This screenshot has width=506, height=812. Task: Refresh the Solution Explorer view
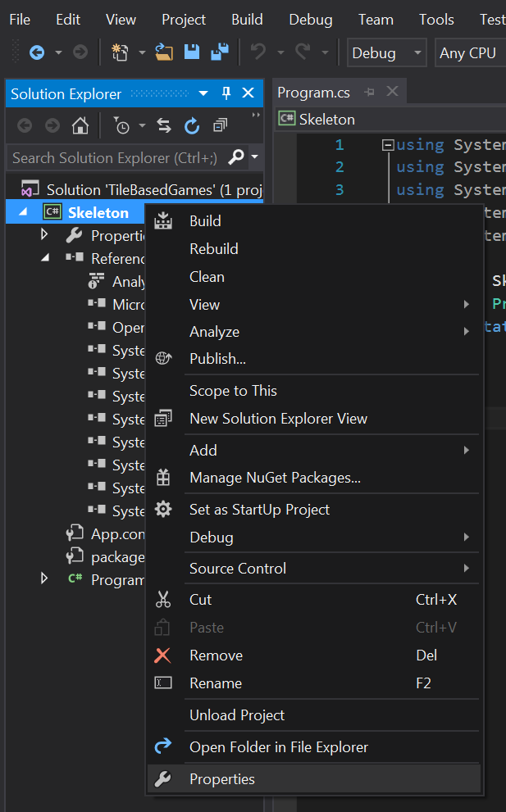(192, 125)
